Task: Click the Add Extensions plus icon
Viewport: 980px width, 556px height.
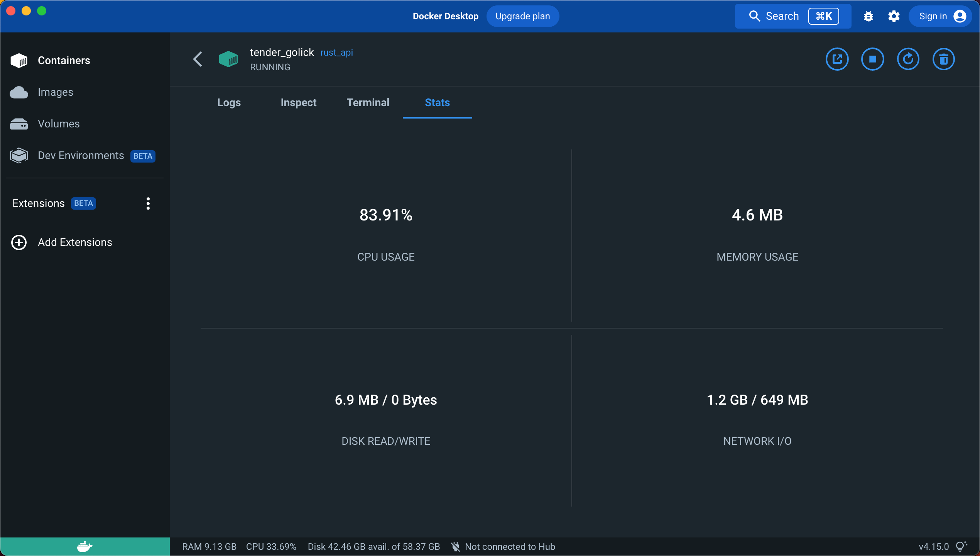Action: [19, 242]
